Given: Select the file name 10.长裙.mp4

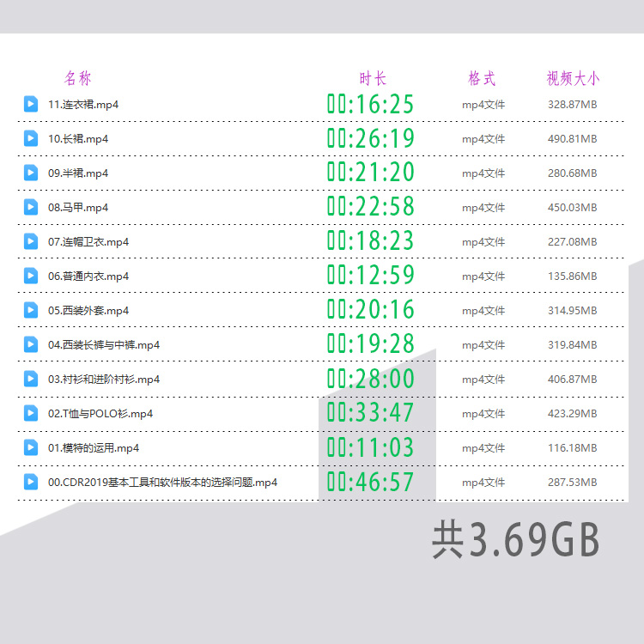Looking at the screenshot, I should [x=78, y=139].
